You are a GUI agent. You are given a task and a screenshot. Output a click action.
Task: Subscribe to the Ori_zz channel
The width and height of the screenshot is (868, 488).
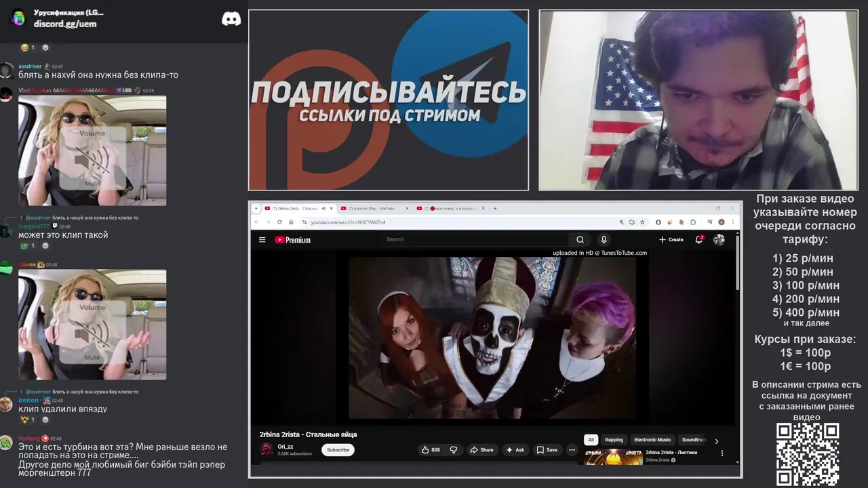point(338,450)
